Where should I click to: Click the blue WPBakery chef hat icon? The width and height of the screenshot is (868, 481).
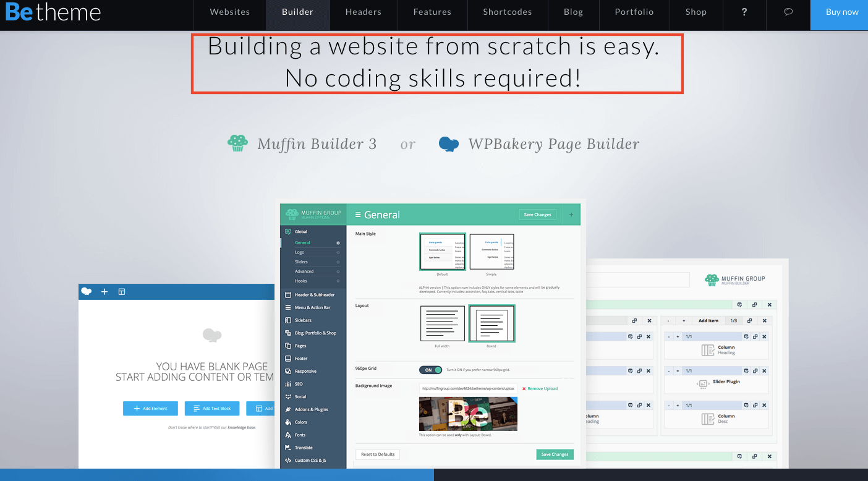tap(449, 144)
